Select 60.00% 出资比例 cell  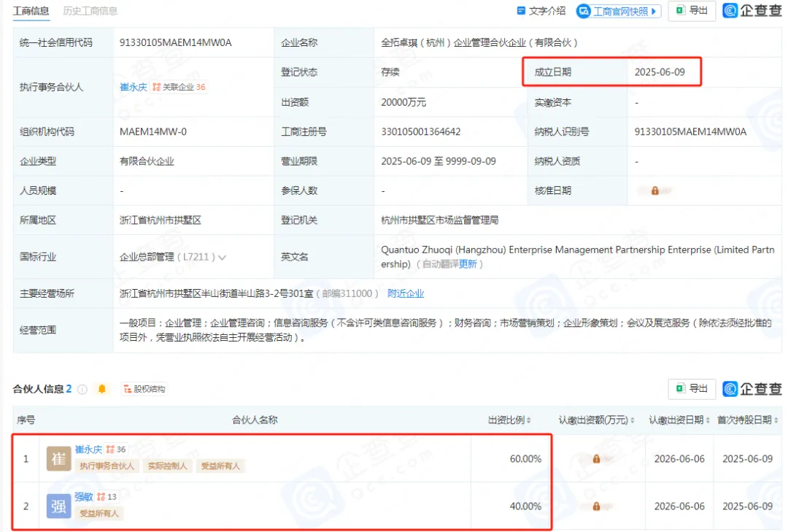[525, 458]
